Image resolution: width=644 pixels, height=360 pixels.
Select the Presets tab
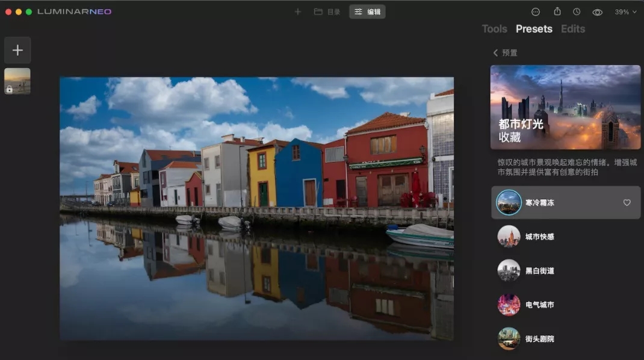534,29
